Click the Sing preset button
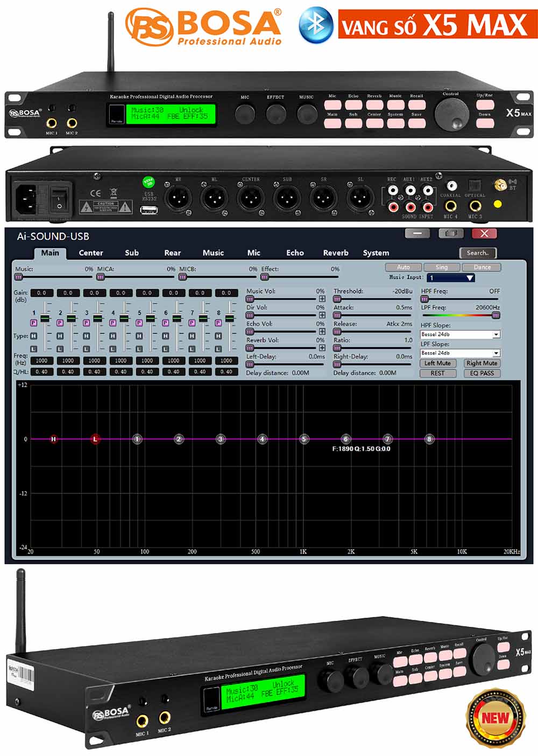The image size is (538, 756). pyautogui.click(x=442, y=267)
